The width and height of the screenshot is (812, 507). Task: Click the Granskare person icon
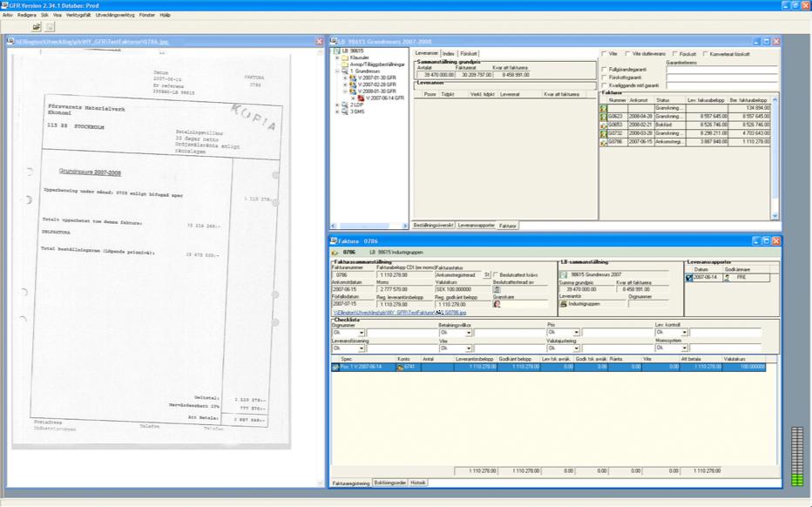pos(497,305)
